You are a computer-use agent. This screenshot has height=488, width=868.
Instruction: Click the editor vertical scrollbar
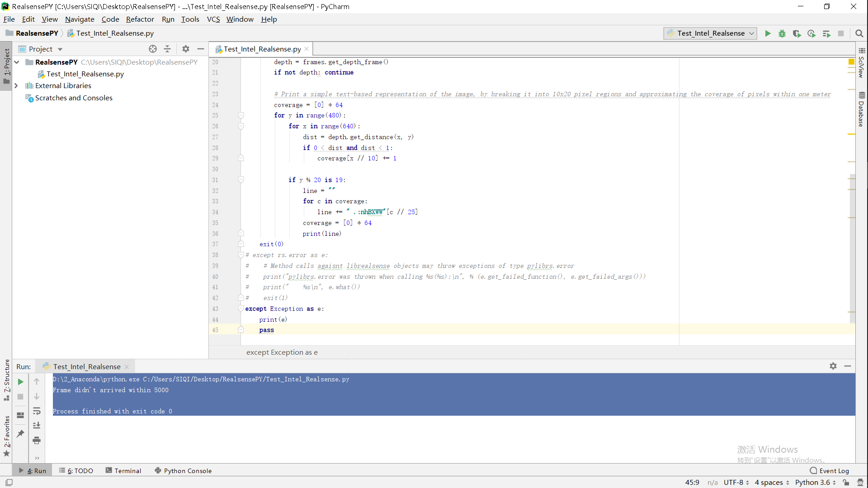tap(852, 249)
